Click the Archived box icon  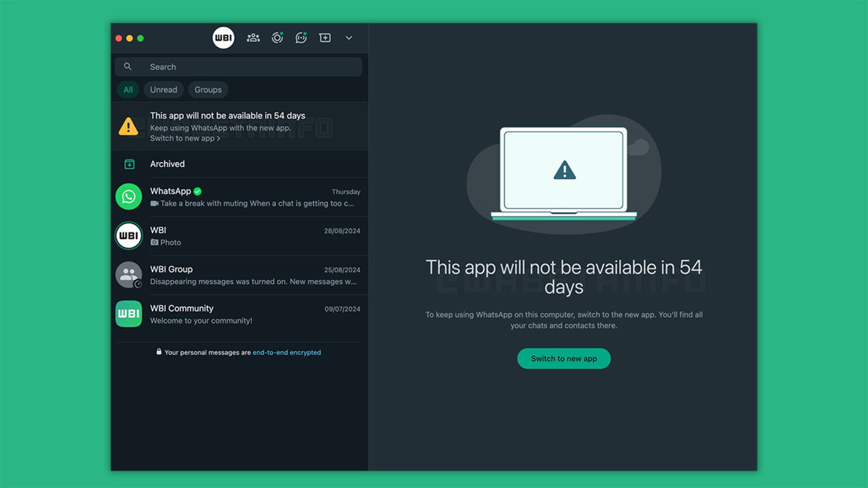(x=129, y=164)
